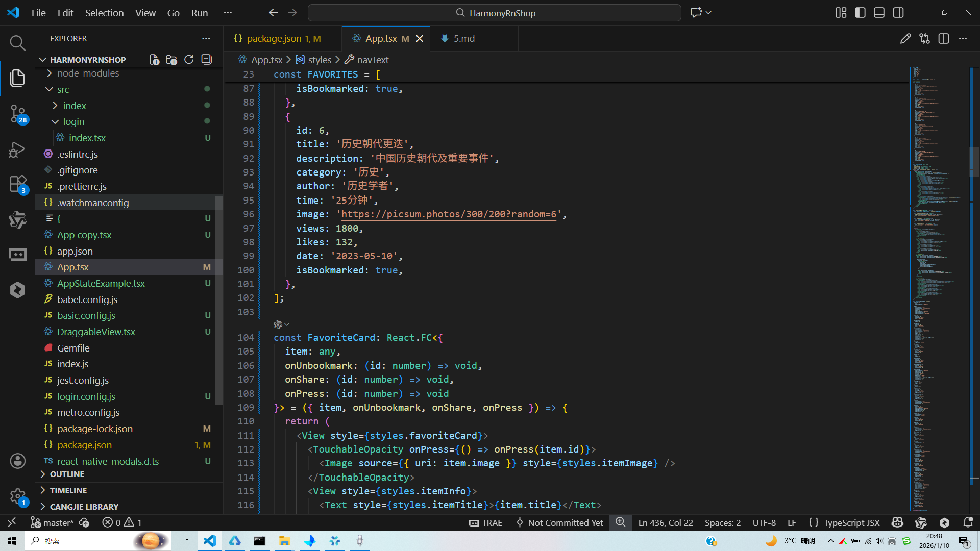Open the Extensions view
The height and width of the screenshot is (551, 980).
(x=17, y=184)
